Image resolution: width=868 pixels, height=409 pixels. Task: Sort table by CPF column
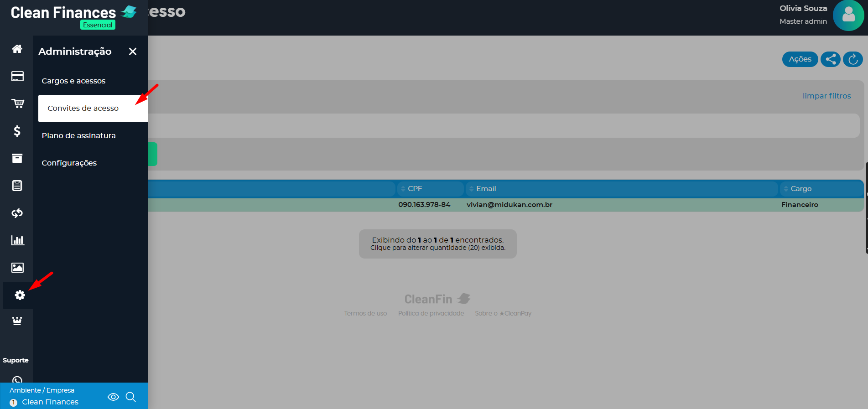pyautogui.click(x=415, y=189)
